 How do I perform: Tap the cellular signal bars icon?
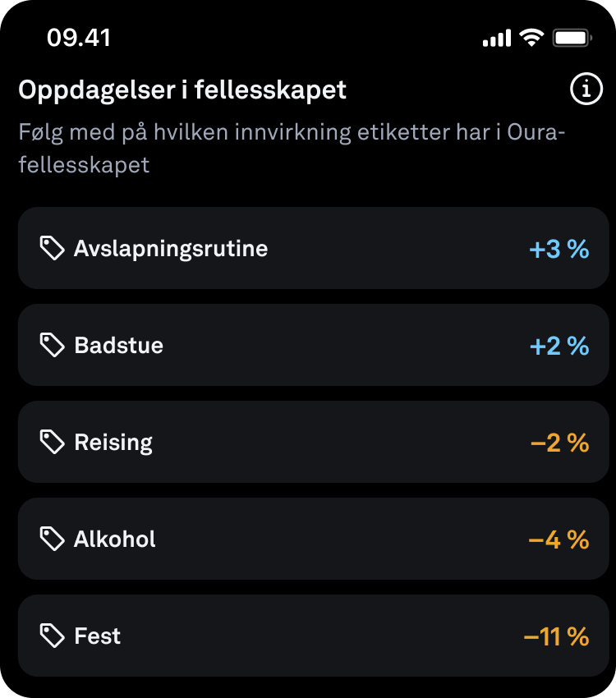497,39
